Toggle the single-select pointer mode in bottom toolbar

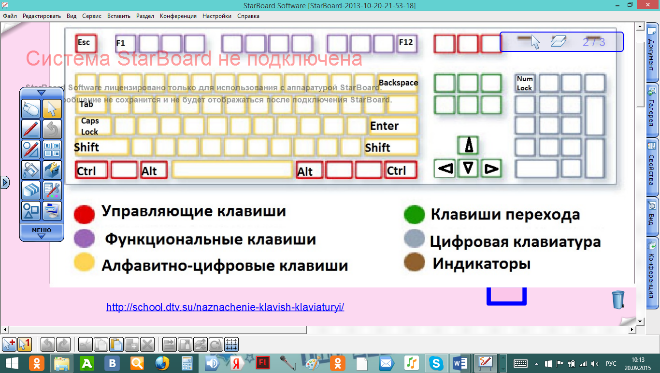24,344
